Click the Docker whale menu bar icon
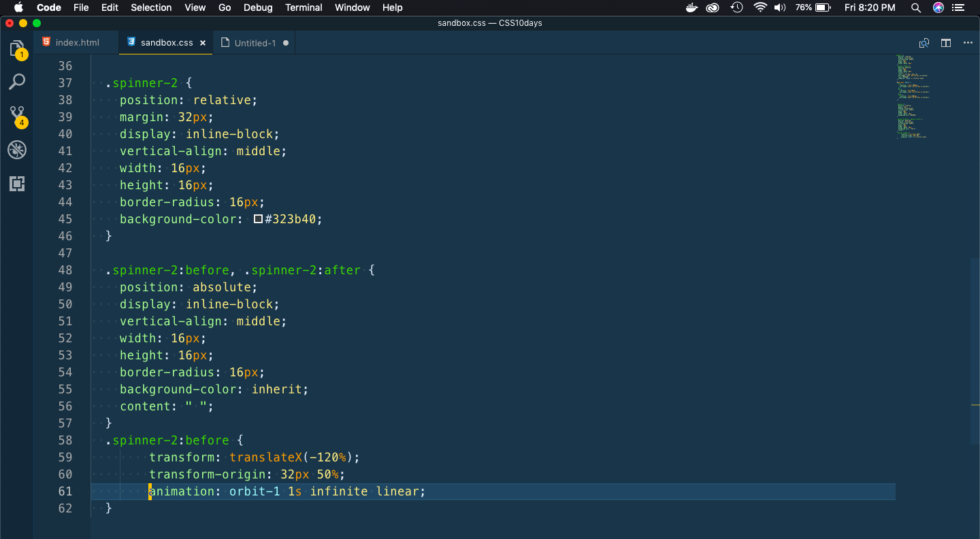The width and height of the screenshot is (980, 539). coord(691,7)
